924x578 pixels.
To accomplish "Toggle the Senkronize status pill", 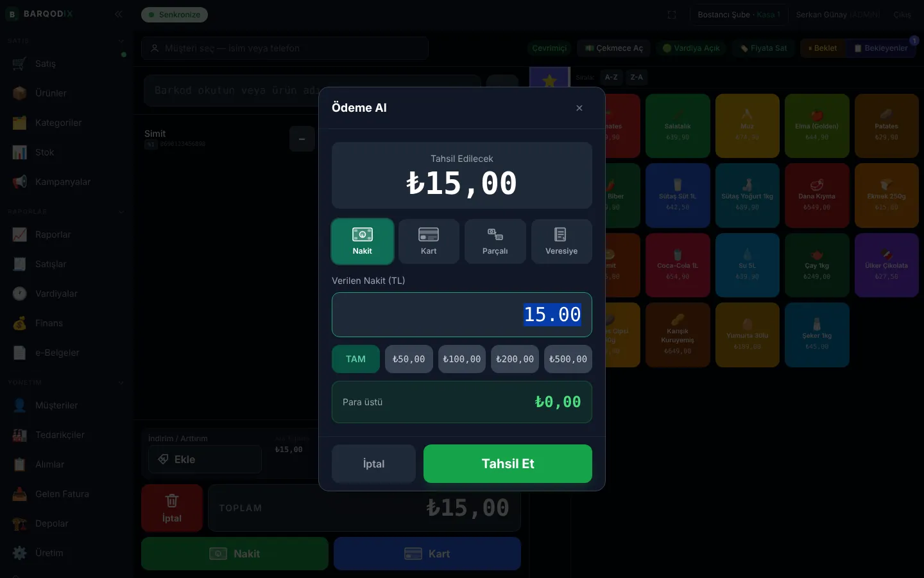I will pyautogui.click(x=175, y=15).
